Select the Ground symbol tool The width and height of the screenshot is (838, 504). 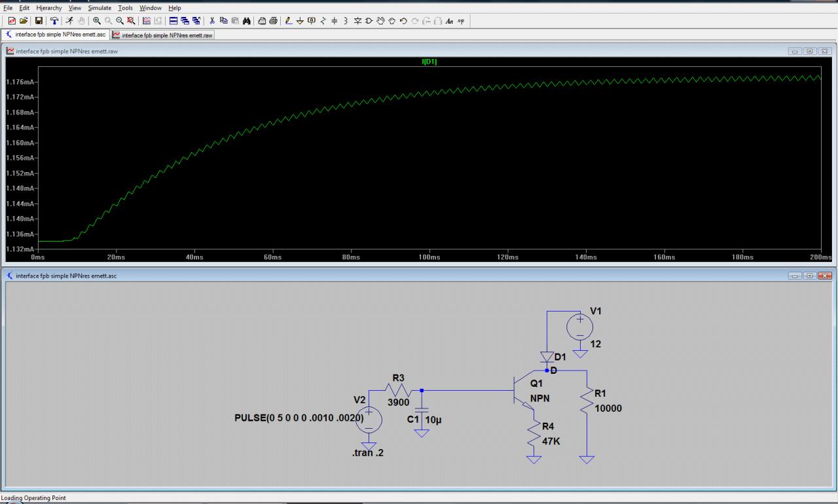click(x=300, y=21)
